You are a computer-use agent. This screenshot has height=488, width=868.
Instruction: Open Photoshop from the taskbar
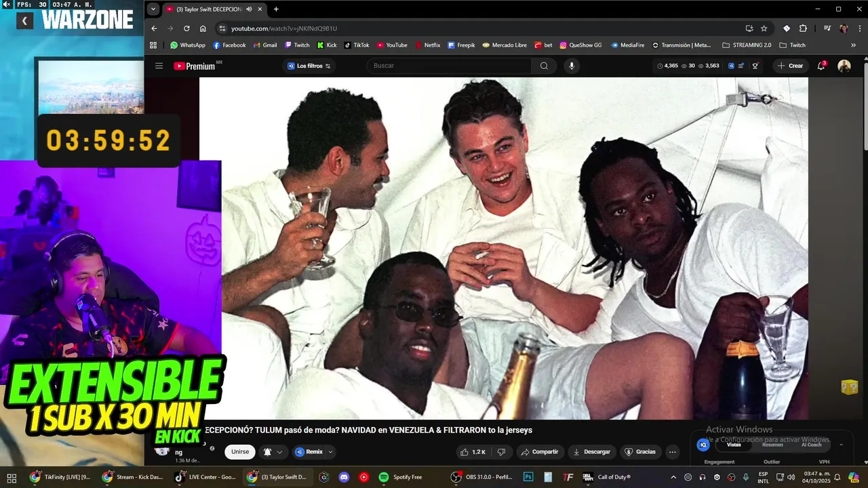tap(528, 477)
